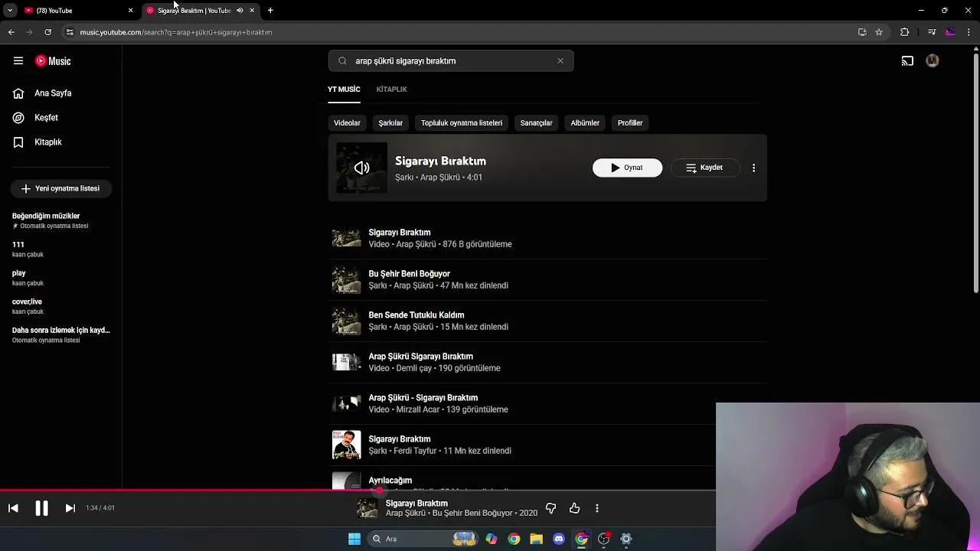Open File Explorer from taskbar
The width and height of the screenshot is (980, 551).
pyautogui.click(x=536, y=539)
